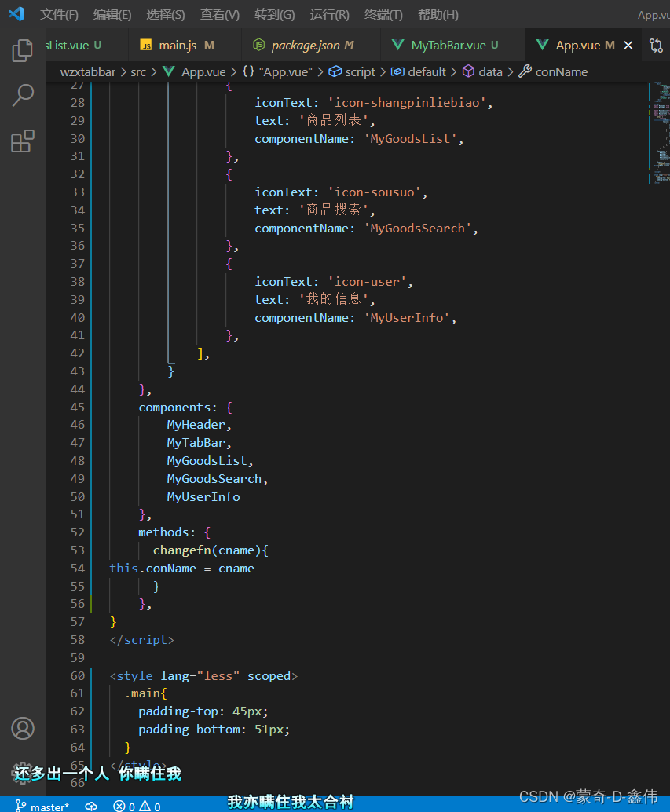This screenshot has width=670, height=812.
Task: Click the 'MyGoodsSearch' string on line 35
Action: coord(418,229)
